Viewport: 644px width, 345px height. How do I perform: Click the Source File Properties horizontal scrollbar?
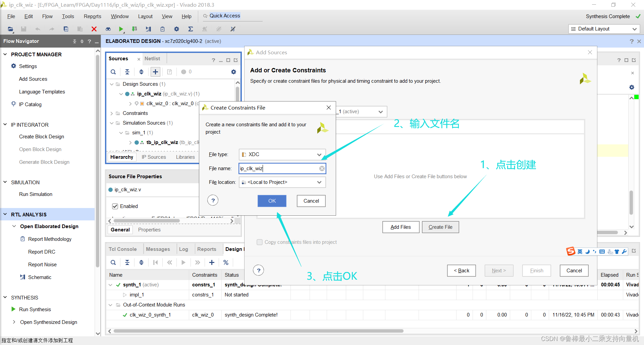(147, 221)
